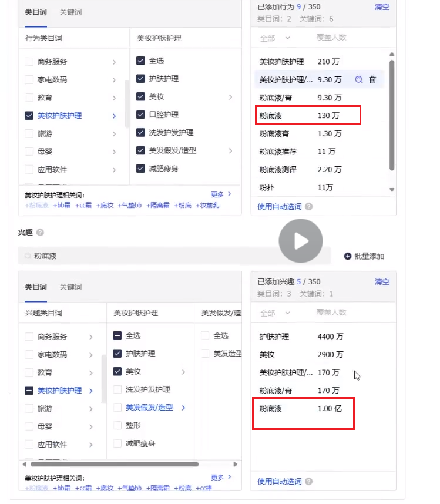Delete the highlighted 美妆护肤护理 9.30万 row via trash icon
Screen dimensions: 440x504
tap(372, 80)
